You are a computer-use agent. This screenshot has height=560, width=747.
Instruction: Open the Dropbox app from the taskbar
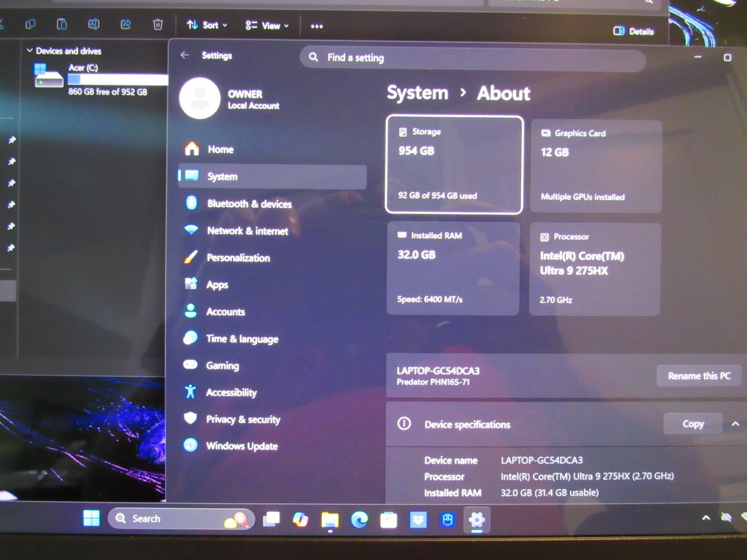[418, 520]
